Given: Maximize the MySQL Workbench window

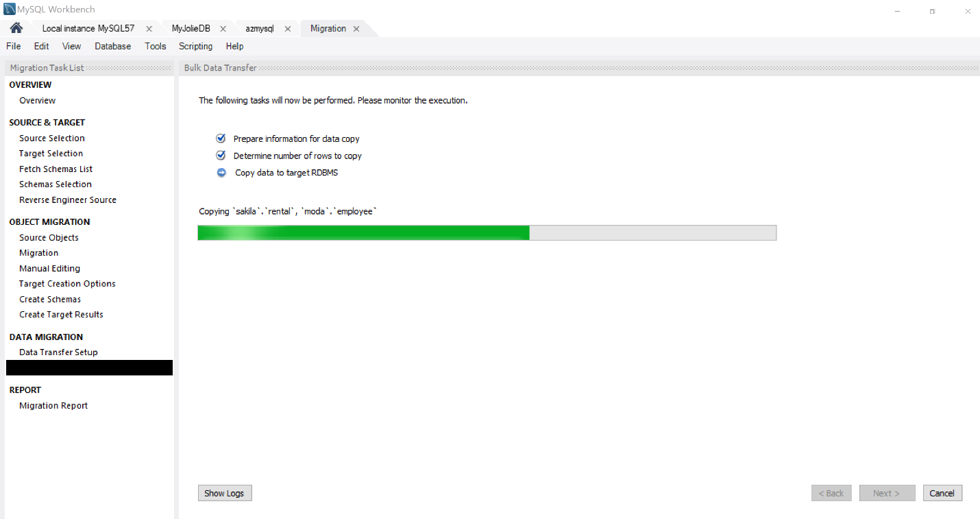Looking at the screenshot, I should point(933,11).
